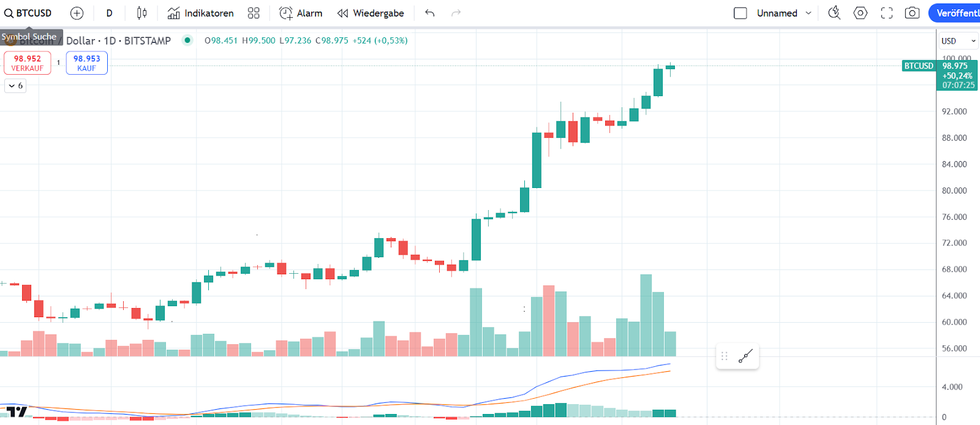Click the BTCUSD price label tag
The height and width of the screenshot is (425, 980).
tap(919, 66)
